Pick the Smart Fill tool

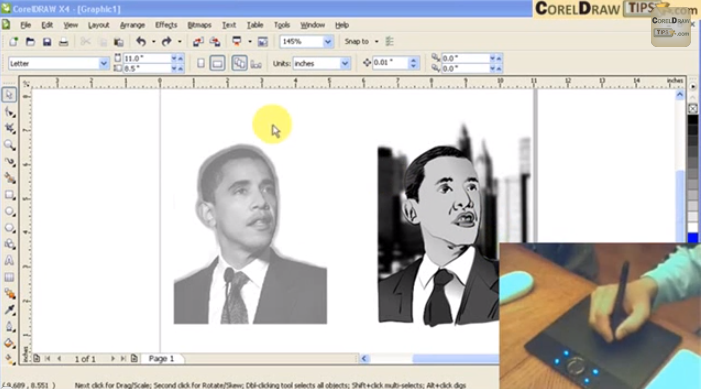coord(9,178)
